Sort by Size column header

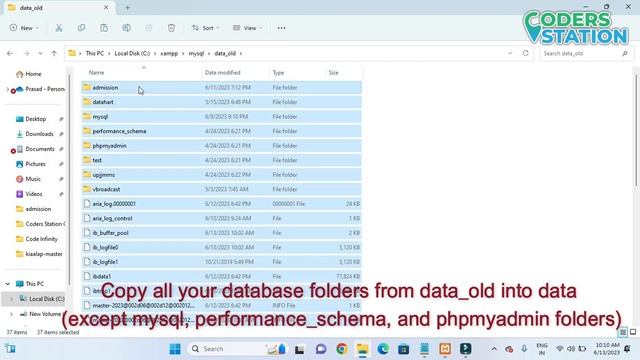(x=344, y=72)
